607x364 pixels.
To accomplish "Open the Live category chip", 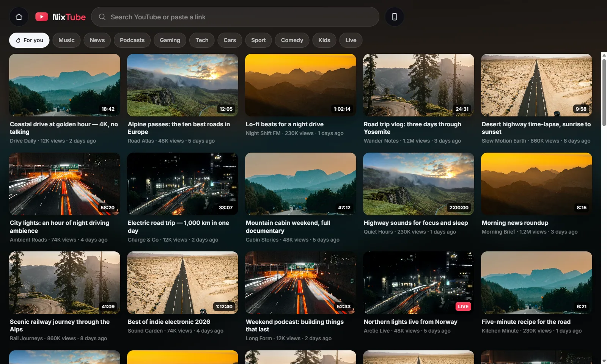I will tap(351, 40).
